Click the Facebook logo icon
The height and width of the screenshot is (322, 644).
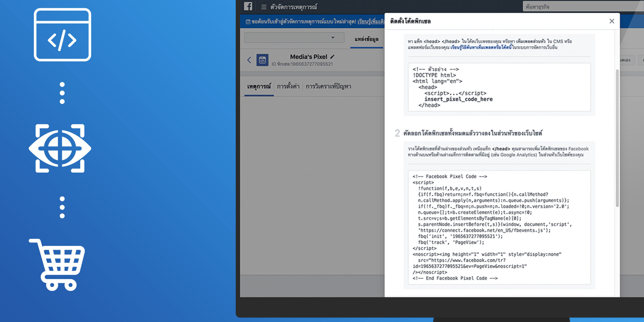(x=248, y=6)
